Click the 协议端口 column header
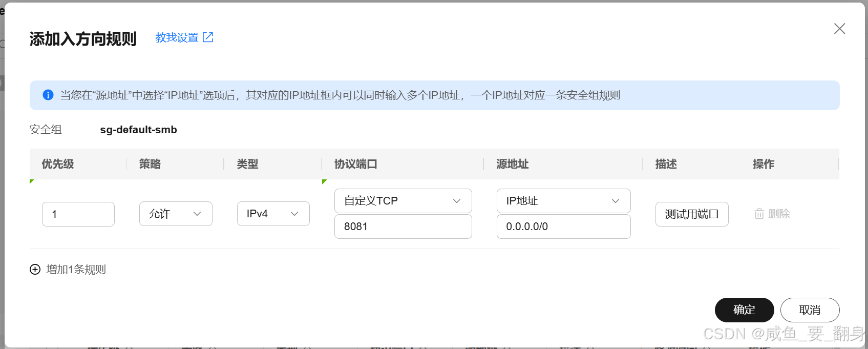868x349 pixels. pos(356,164)
